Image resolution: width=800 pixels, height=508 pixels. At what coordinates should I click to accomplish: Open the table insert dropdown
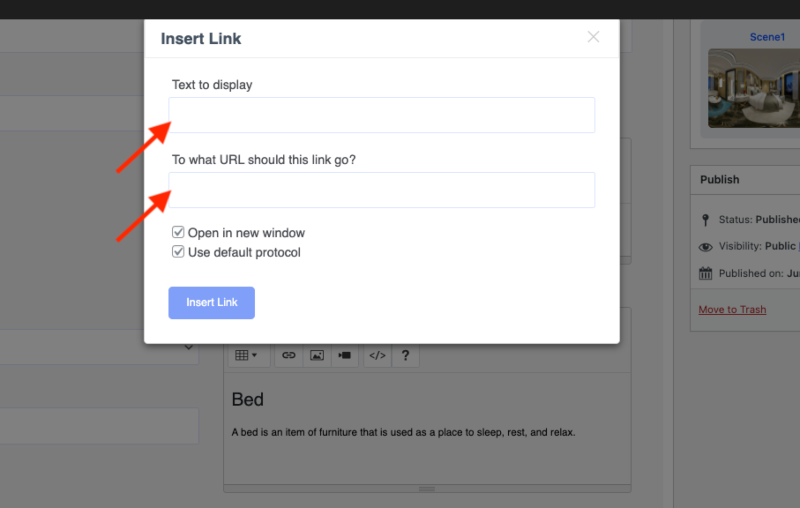coord(246,355)
